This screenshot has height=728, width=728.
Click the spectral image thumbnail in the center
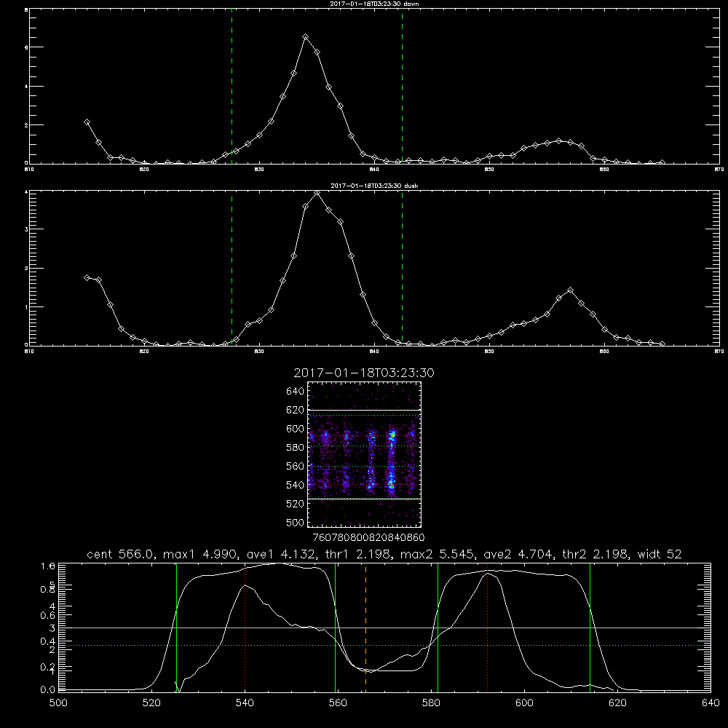click(364, 454)
